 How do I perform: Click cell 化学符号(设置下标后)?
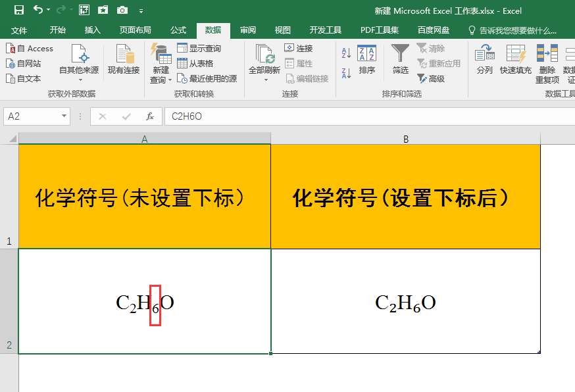[x=405, y=197]
